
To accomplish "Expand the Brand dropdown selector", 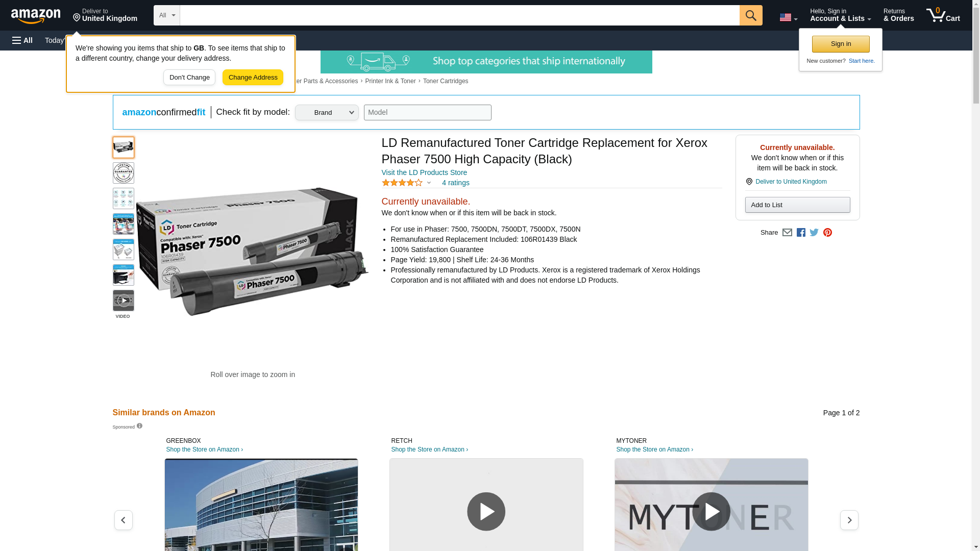I will (327, 113).
